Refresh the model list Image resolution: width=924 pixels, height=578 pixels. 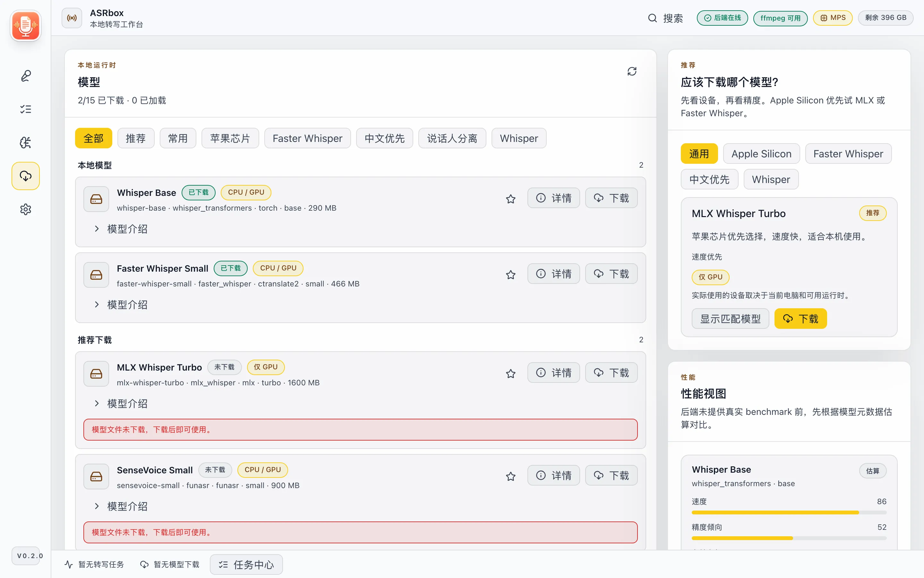tap(632, 72)
